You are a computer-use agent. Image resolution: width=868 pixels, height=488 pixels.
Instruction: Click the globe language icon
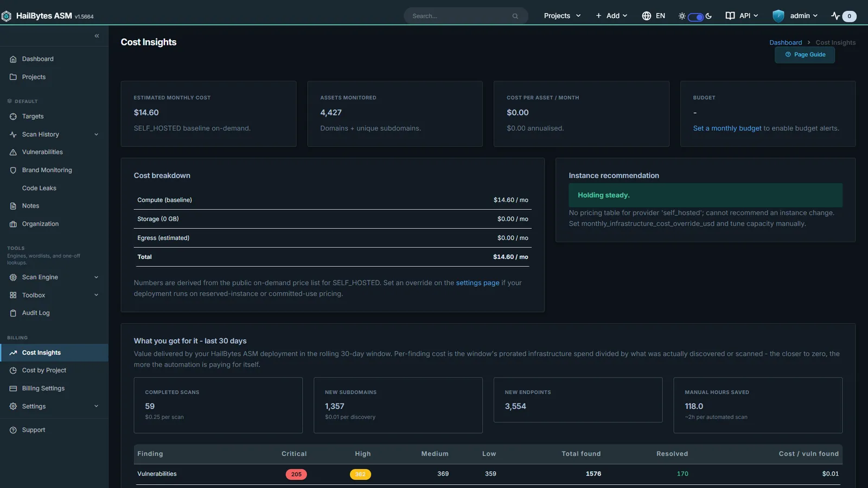[646, 16]
